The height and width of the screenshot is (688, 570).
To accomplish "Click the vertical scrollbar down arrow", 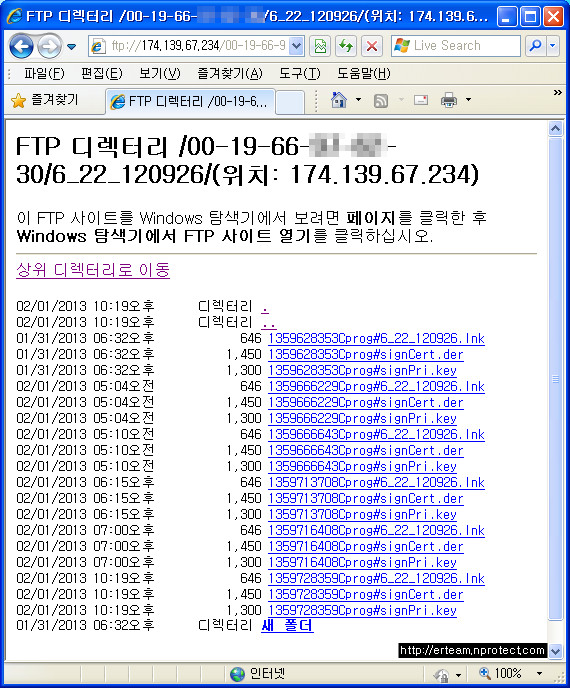I will 556,651.
